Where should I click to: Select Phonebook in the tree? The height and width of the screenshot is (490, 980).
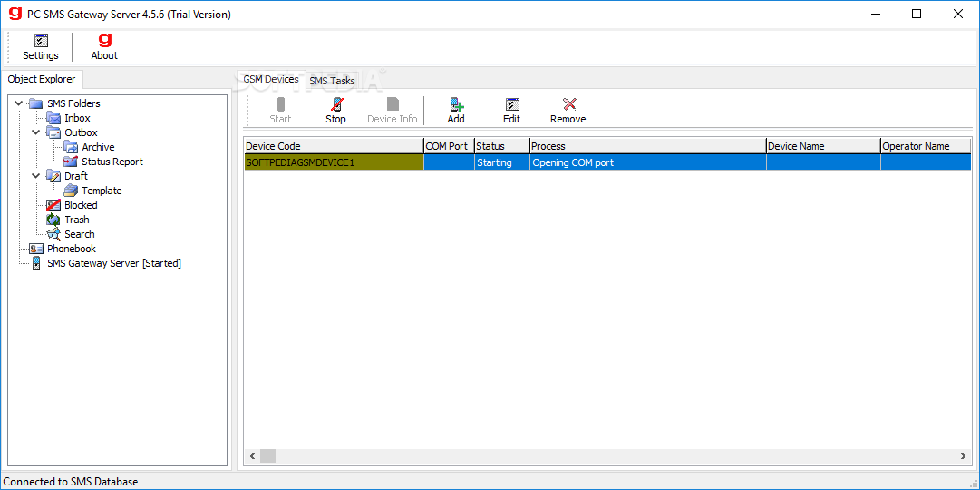coord(72,249)
